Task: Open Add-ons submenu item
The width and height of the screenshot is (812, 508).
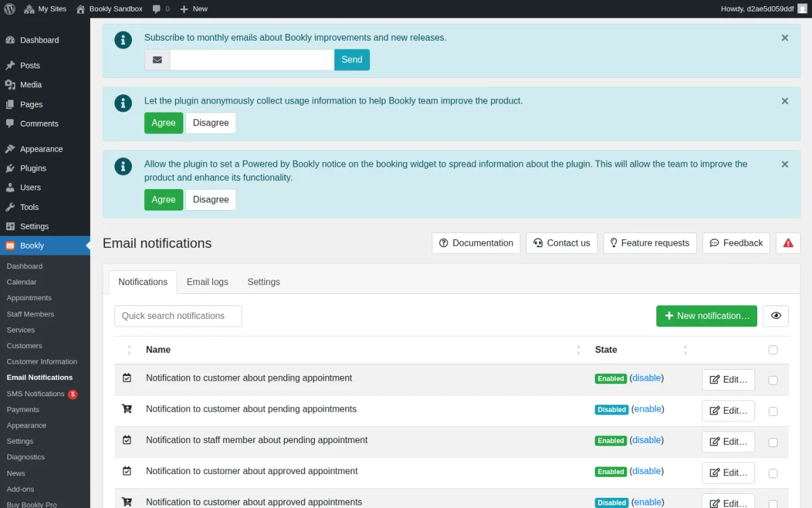Action: [20, 489]
